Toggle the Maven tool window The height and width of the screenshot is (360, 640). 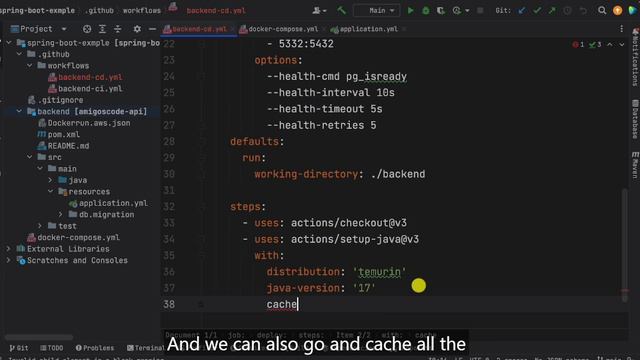[636, 165]
